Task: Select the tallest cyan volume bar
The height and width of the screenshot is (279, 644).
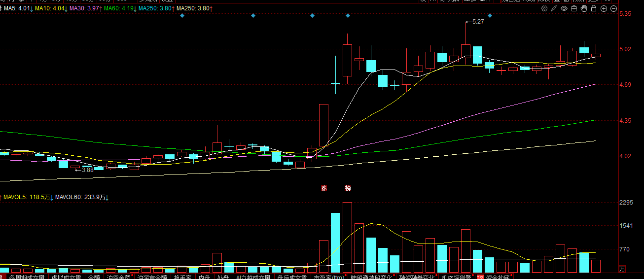Action: pyautogui.click(x=335, y=243)
